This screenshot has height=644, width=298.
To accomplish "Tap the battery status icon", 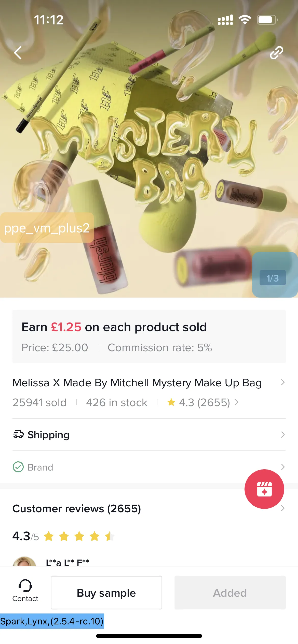I will tap(267, 20).
